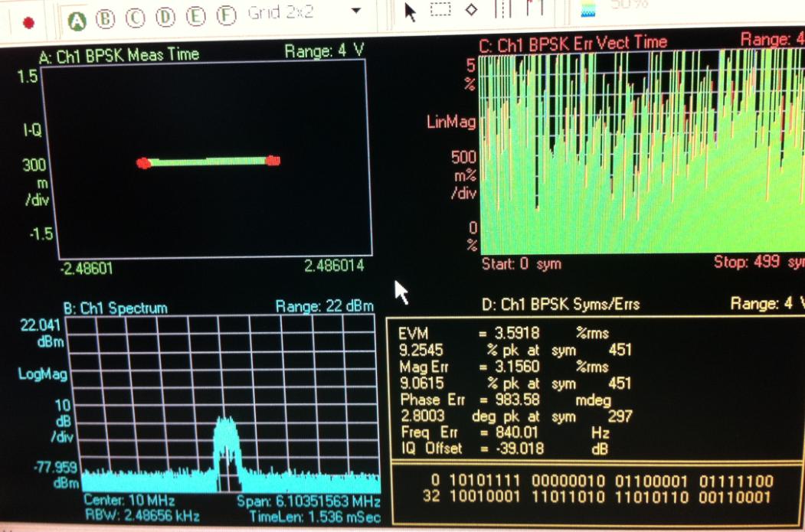Select trace B button in toolbar

[106, 18]
